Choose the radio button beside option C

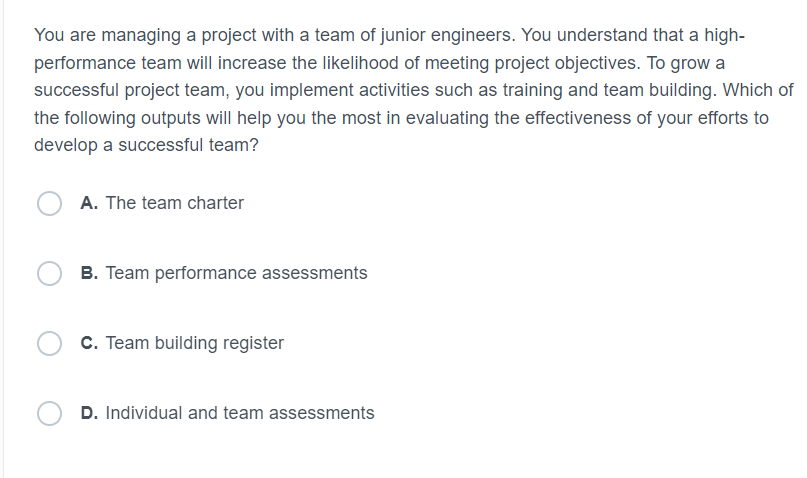[49, 343]
